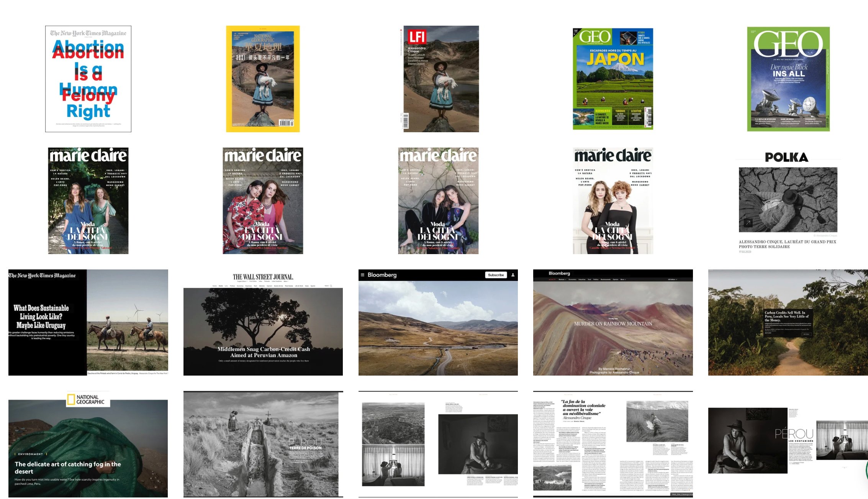
Task: Open the GEO Japon magazine cover
Action: coord(613,79)
